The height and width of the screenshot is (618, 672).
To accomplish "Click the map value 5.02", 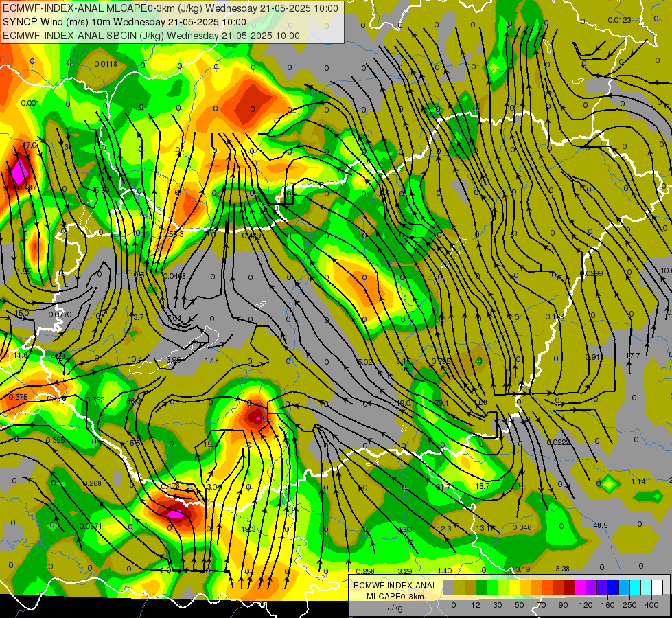I will 364,362.
